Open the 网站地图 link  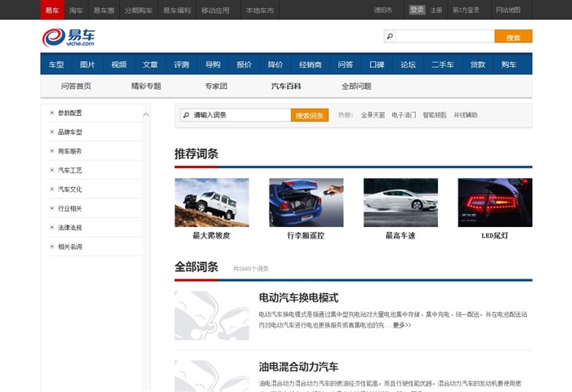coord(507,11)
